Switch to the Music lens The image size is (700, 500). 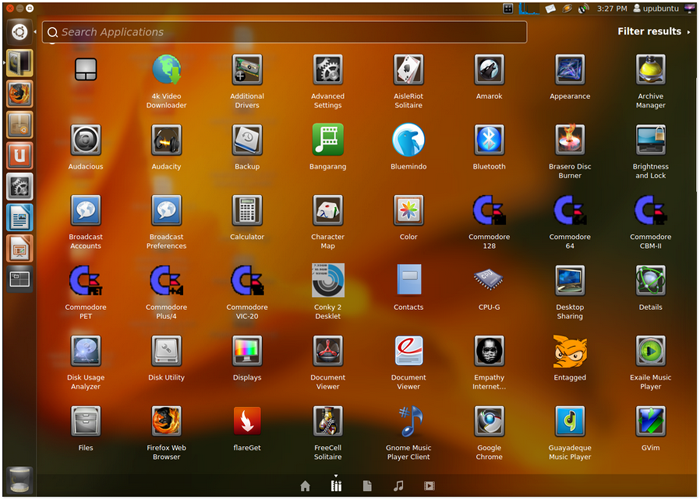tap(398, 486)
